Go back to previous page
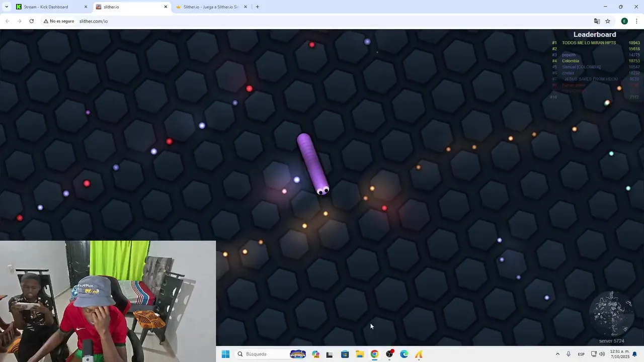644x362 pixels. (x=7, y=21)
